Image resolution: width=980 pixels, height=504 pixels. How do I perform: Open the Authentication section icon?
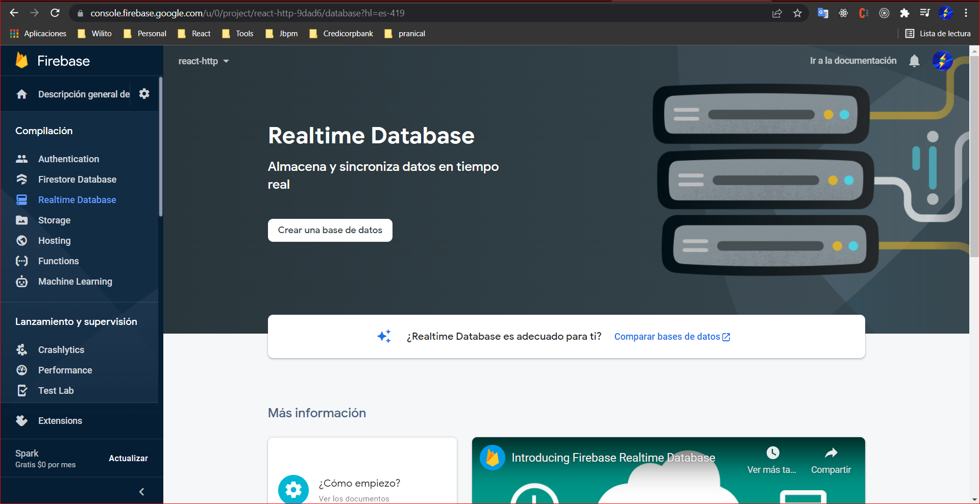tap(22, 159)
